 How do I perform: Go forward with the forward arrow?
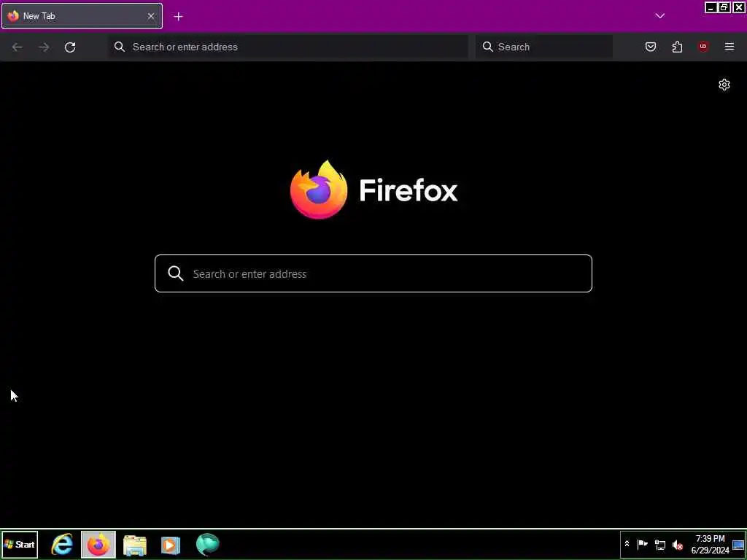44,47
